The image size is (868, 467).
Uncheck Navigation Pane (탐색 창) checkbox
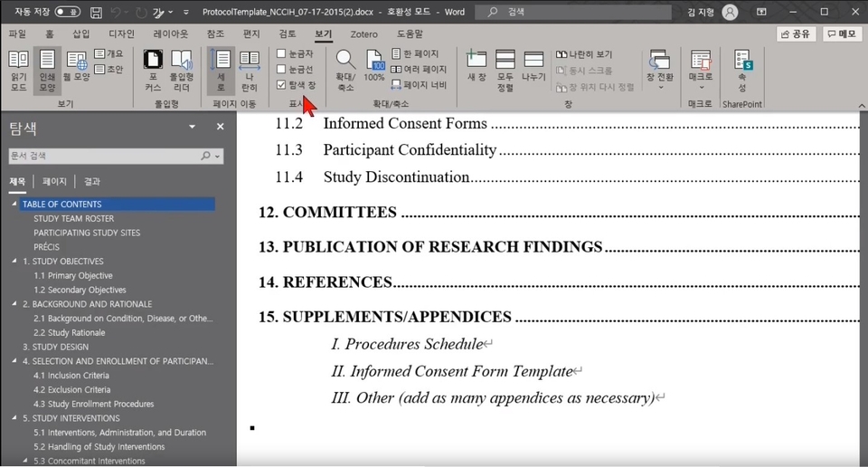281,85
